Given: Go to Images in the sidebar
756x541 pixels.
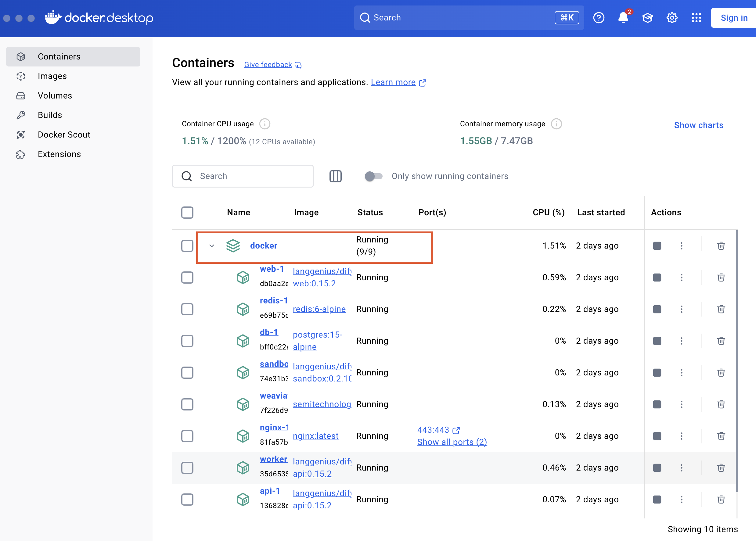Looking at the screenshot, I should 52,76.
